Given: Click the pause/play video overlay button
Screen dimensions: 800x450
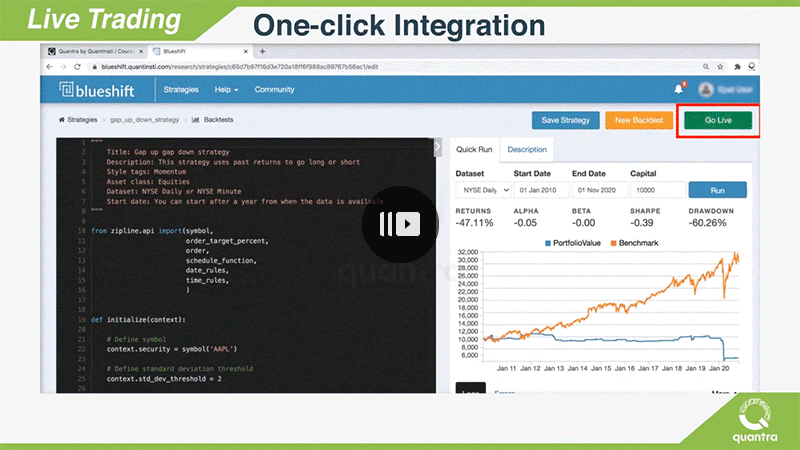Looking at the screenshot, I should [400, 224].
